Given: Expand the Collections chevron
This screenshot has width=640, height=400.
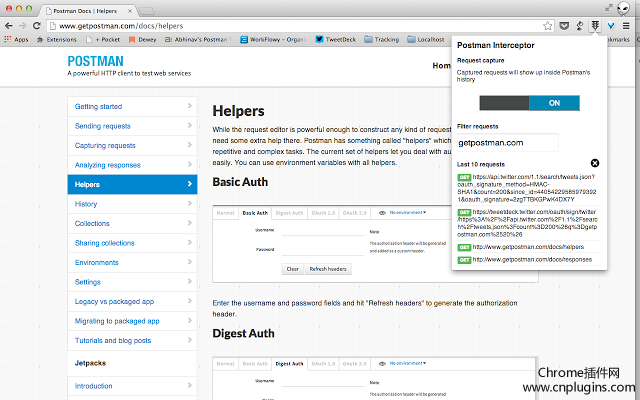Looking at the screenshot, I should click(x=189, y=223).
